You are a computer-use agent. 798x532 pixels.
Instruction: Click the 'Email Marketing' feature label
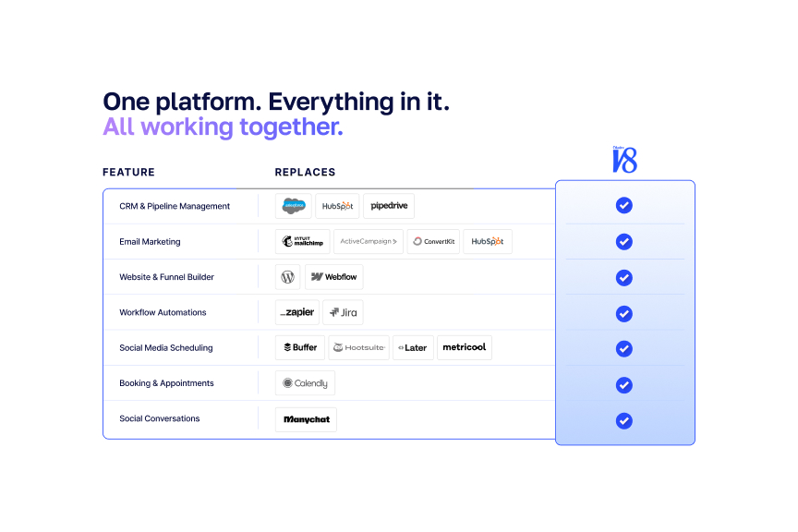click(150, 242)
